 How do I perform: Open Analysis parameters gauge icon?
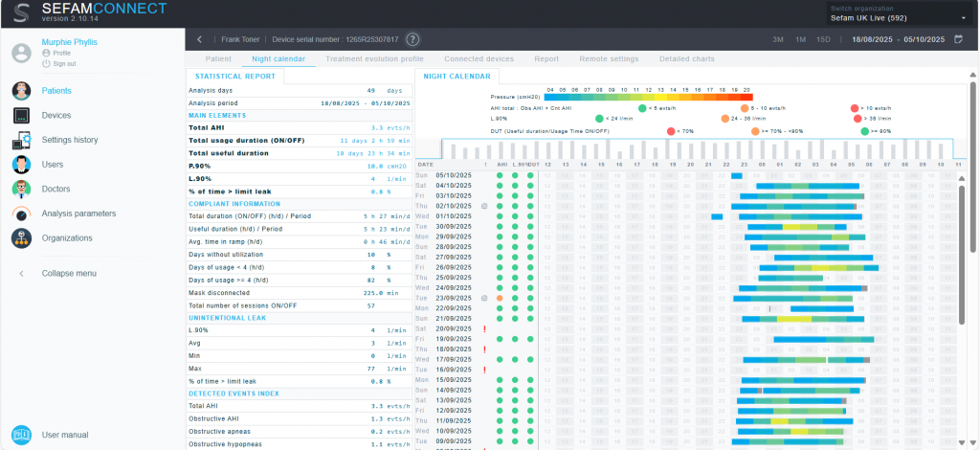pyautogui.click(x=22, y=214)
